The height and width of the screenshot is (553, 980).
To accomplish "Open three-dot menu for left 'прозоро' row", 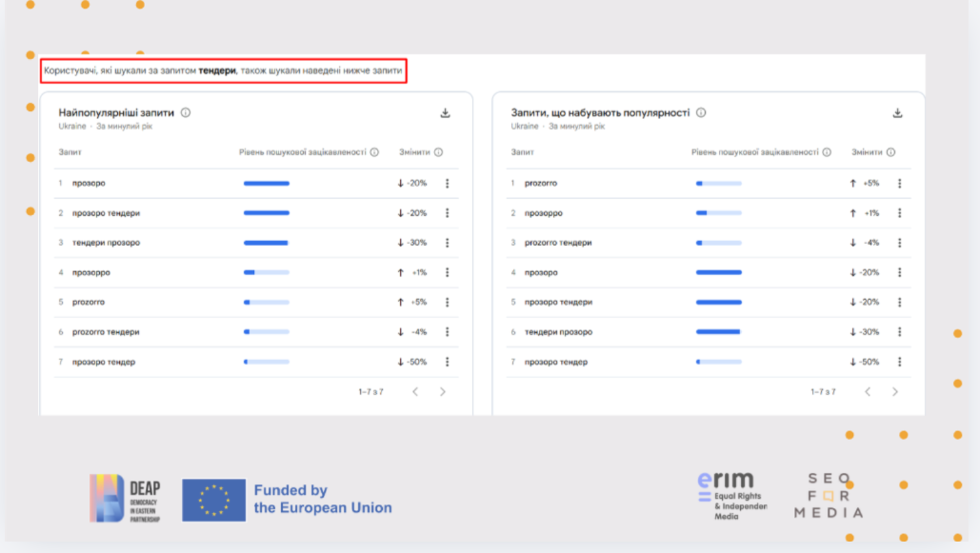I will [x=447, y=184].
